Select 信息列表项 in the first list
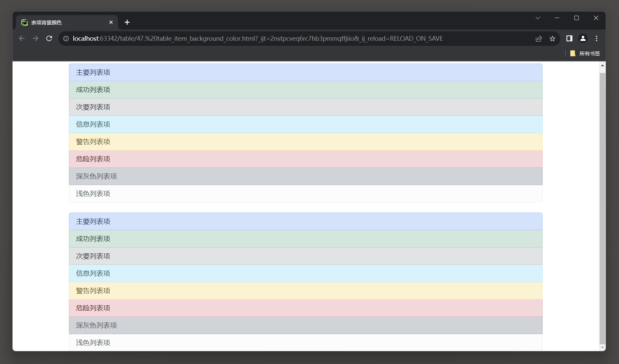 306,124
